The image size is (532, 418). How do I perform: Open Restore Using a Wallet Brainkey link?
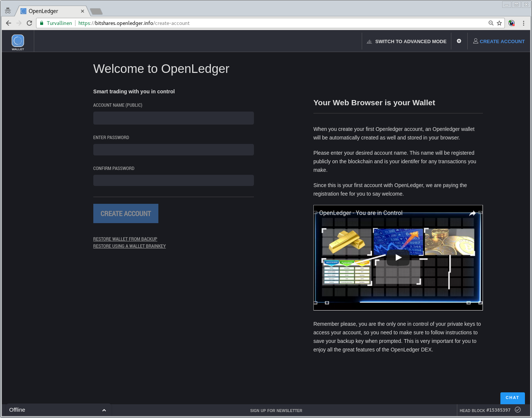129,246
